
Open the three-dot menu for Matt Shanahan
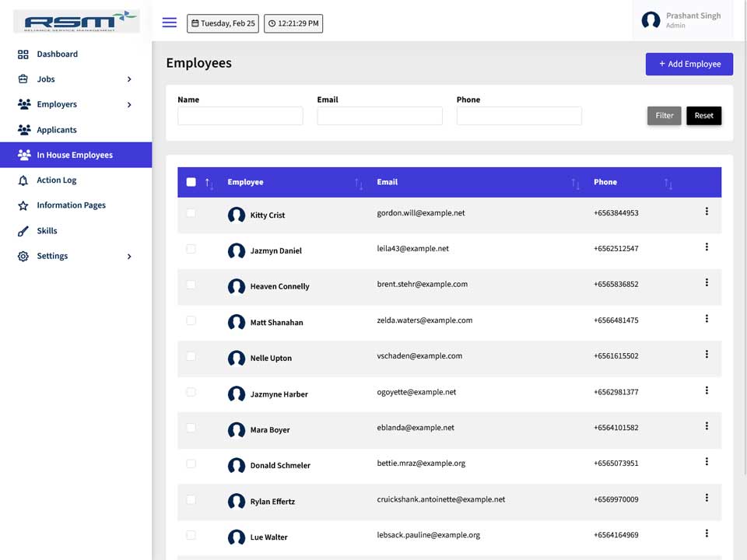coord(707,319)
